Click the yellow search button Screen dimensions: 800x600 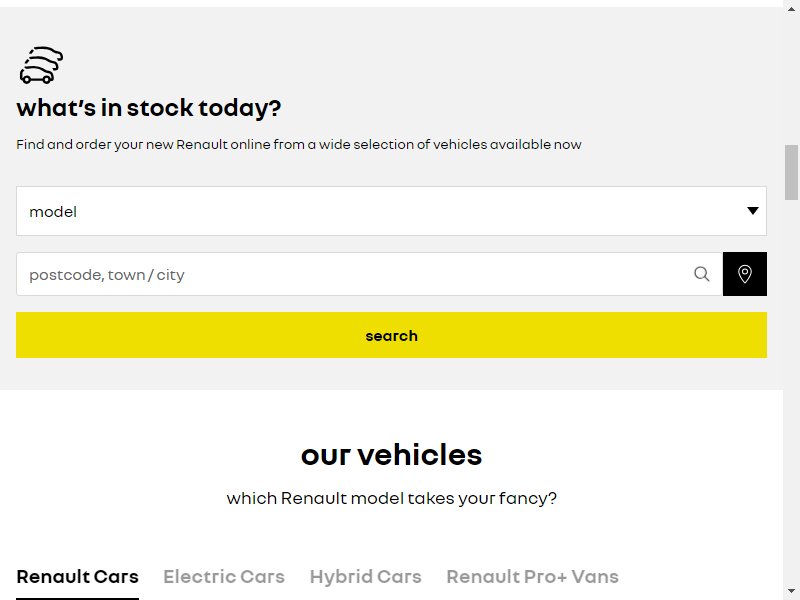(x=391, y=335)
